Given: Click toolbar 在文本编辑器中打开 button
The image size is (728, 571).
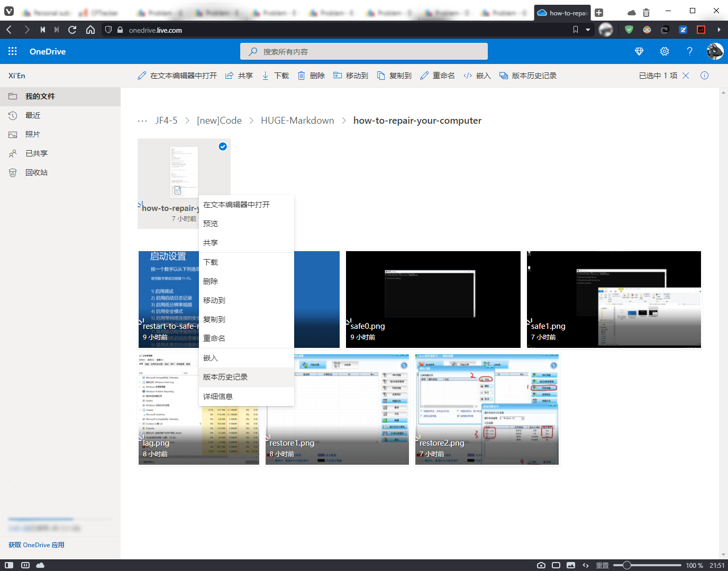Looking at the screenshot, I should pyautogui.click(x=177, y=76).
